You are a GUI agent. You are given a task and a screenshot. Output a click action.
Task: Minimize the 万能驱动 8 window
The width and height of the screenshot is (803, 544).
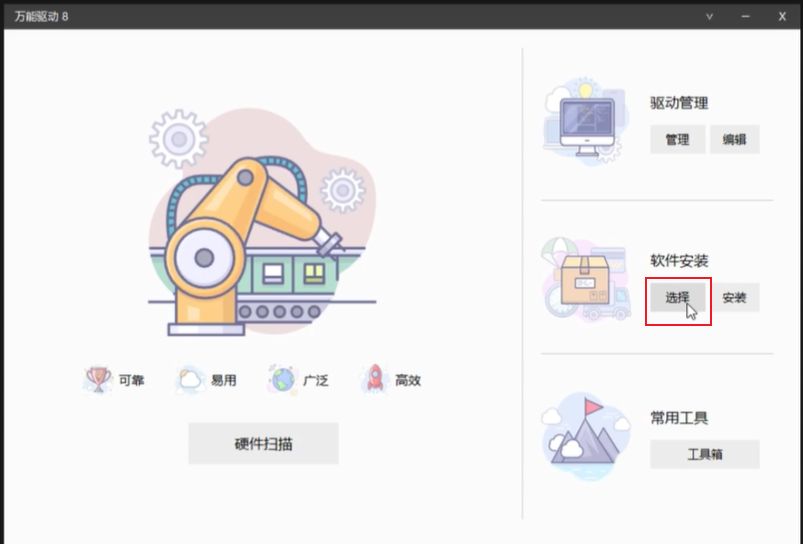pos(746,16)
